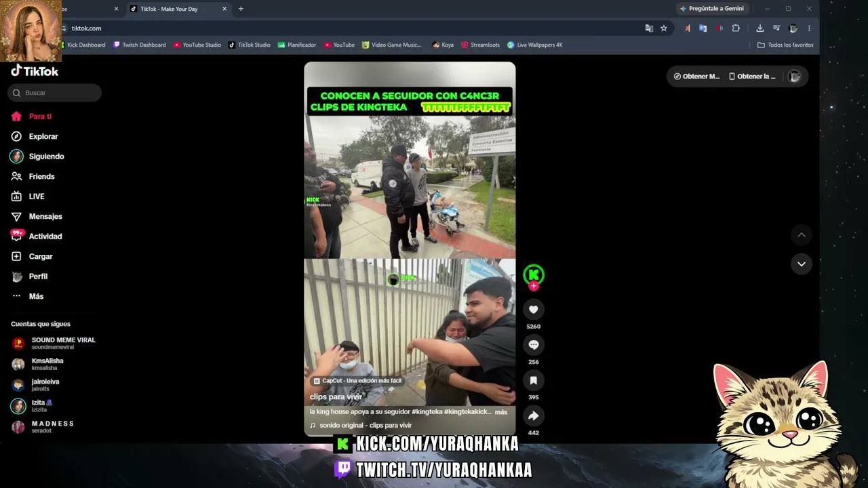Like the video with the heart icon
868x488 pixels.
coord(534,310)
